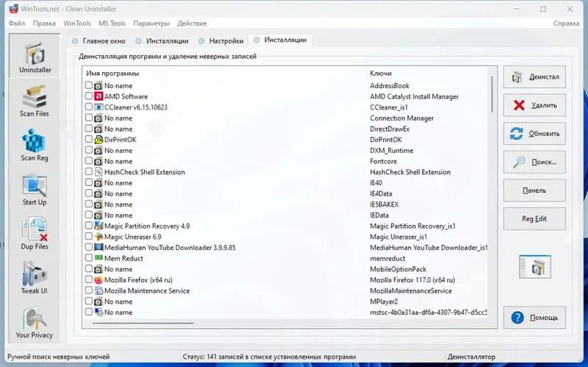Switch to the Настройки tab

point(221,41)
